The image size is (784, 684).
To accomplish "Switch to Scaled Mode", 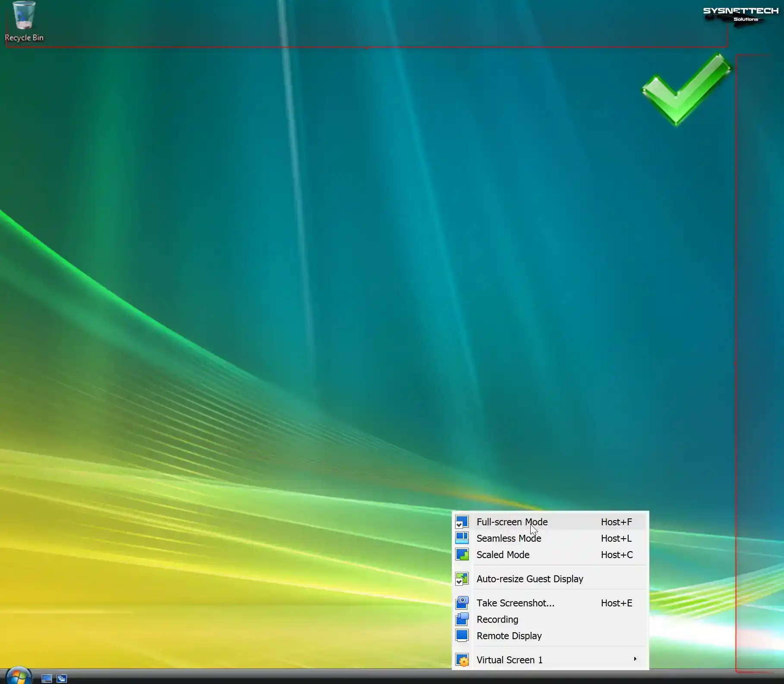I will (550, 555).
